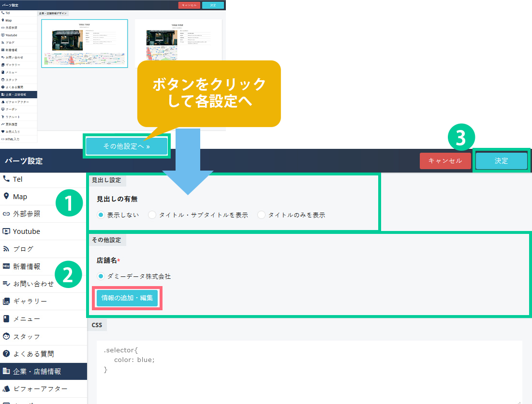Open the Youtube icon in sidebar

click(x=6, y=231)
